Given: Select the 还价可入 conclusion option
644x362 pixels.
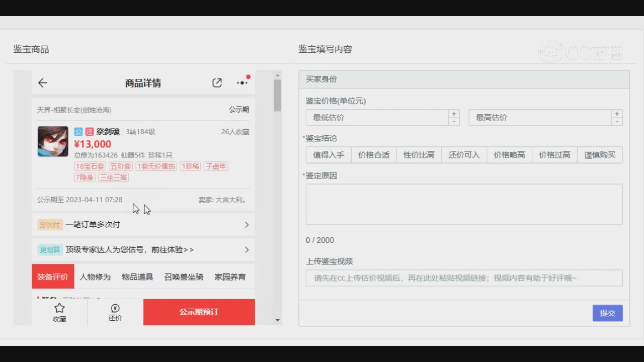Looking at the screenshot, I should [x=464, y=155].
